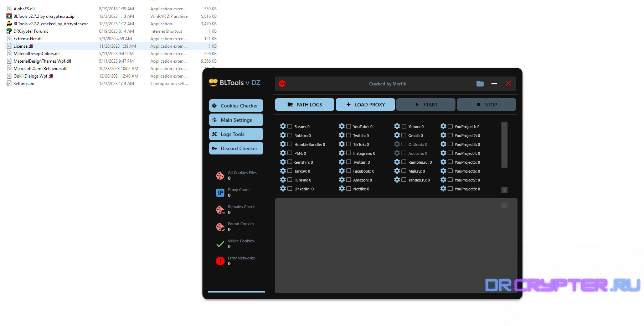Open the gear settings beside Netflix
The image size is (644, 326).
pos(342,189)
